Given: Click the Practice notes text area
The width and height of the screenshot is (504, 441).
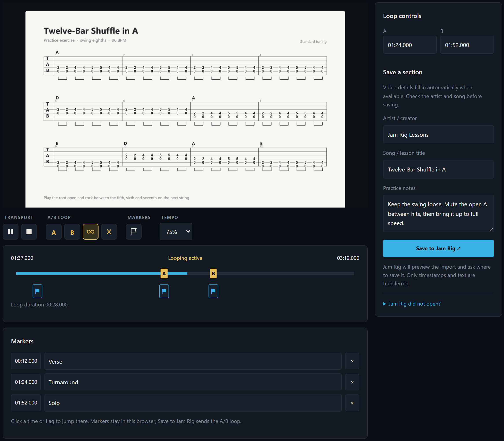Looking at the screenshot, I should click(x=438, y=213).
